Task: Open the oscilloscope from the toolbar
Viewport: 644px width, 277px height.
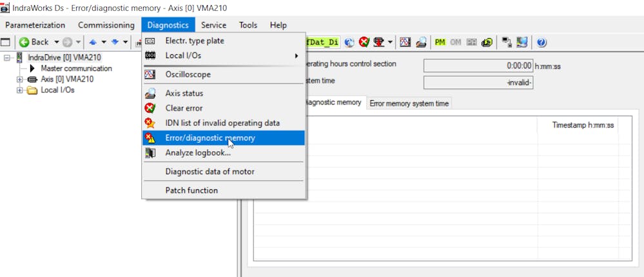Action: [x=405, y=42]
